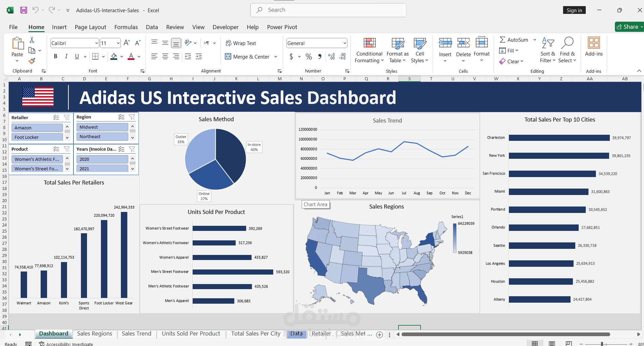The image size is (644, 346).
Task: Switch to the Insert ribbon tab
Action: click(59, 27)
